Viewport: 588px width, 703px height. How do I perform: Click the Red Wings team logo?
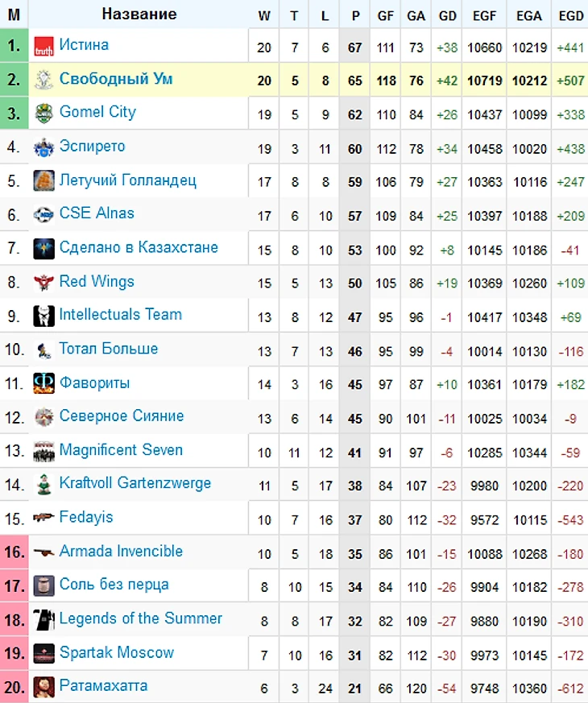(44, 283)
